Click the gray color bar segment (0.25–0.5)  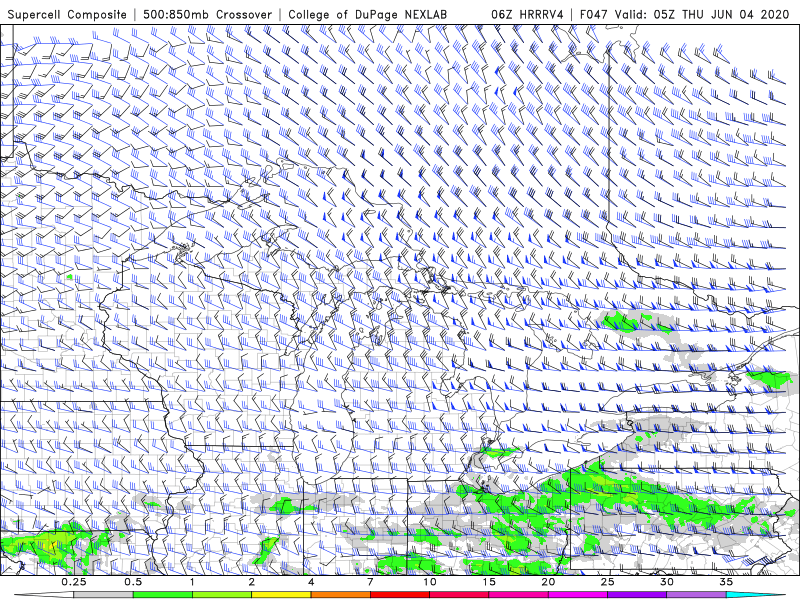click(104, 595)
